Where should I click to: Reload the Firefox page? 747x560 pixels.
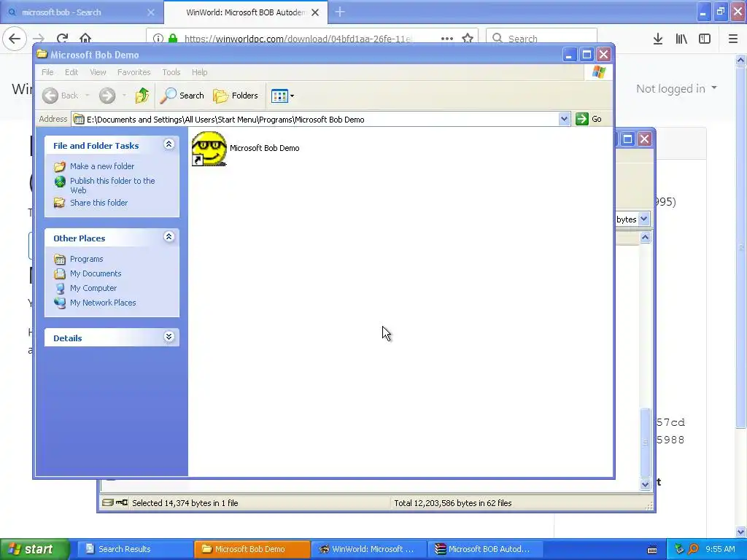[62, 39]
